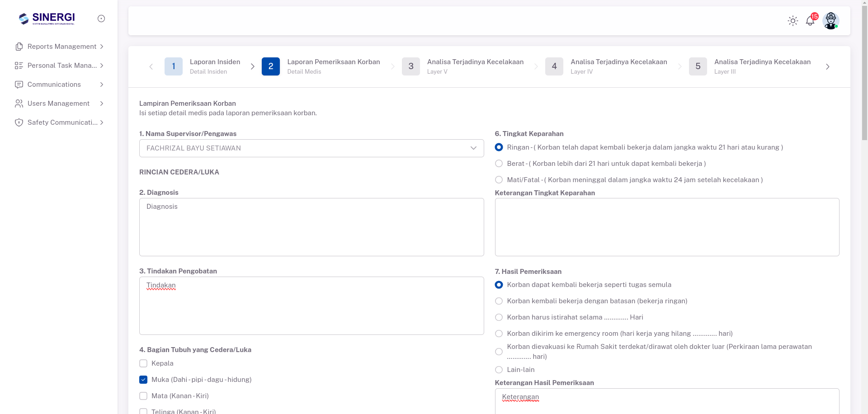Open Laporan Insiden step tab

[x=203, y=66]
